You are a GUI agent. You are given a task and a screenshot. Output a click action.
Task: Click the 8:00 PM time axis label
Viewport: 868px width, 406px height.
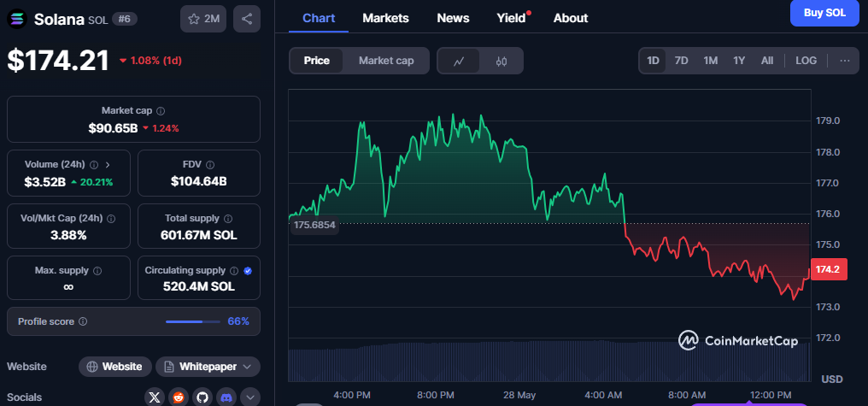click(x=435, y=395)
